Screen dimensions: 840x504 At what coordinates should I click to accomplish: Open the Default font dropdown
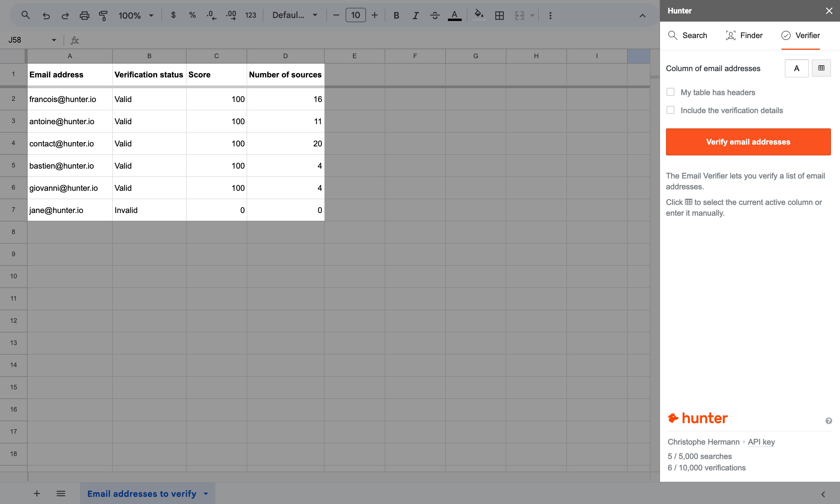click(x=295, y=15)
